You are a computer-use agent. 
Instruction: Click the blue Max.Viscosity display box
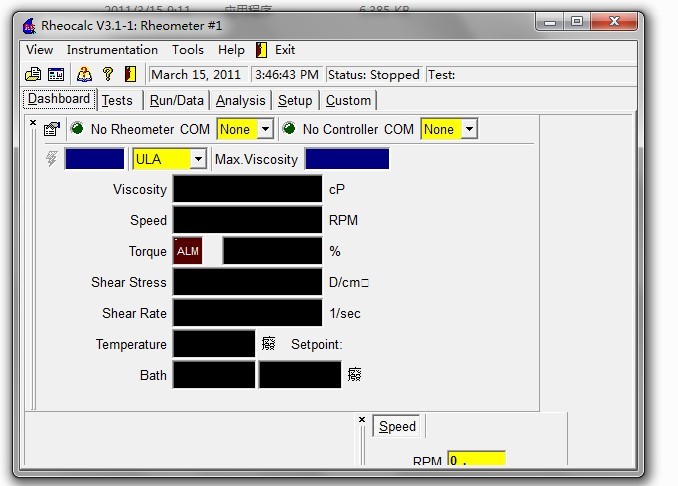pyautogui.click(x=347, y=159)
